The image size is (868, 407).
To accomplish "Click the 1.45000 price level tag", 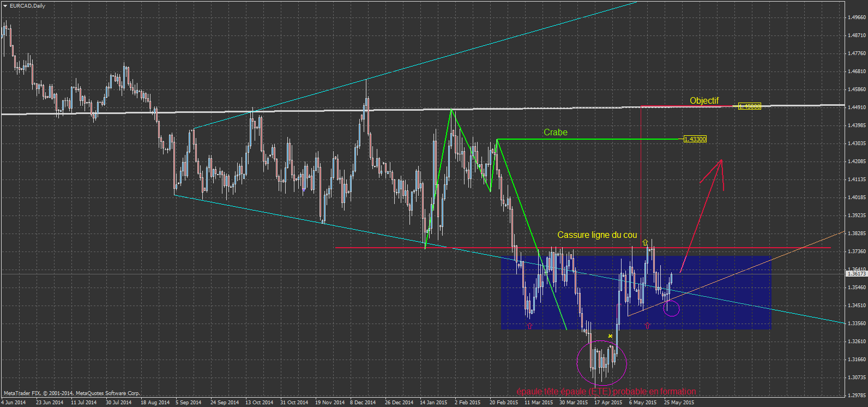I will coord(749,106).
